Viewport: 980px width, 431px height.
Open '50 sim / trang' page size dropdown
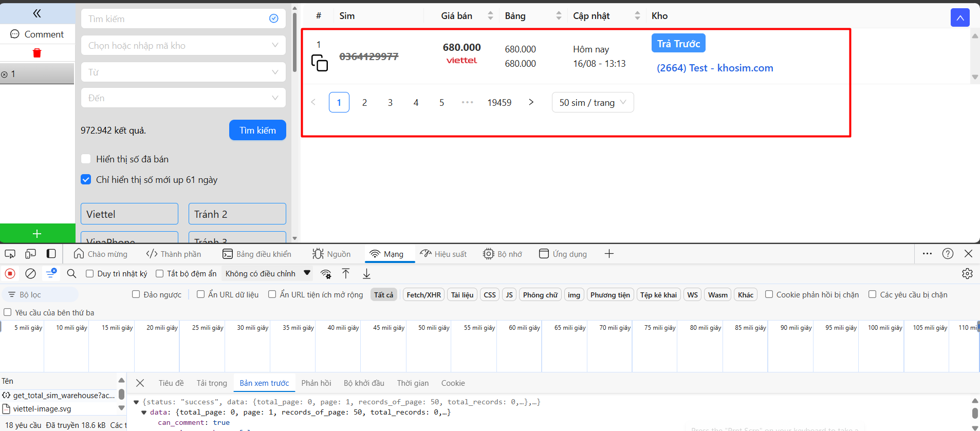point(593,102)
